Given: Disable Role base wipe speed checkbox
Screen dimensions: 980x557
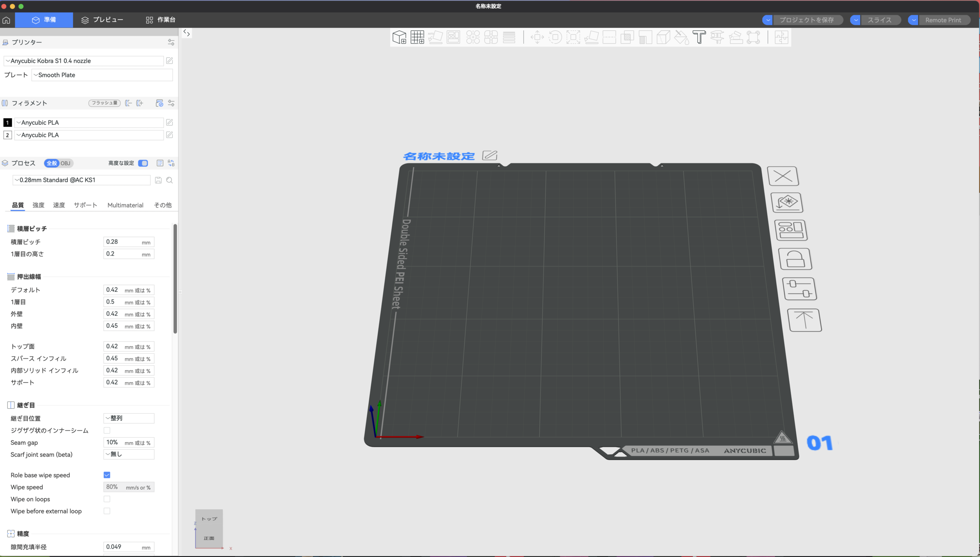Looking at the screenshot, I should [x=107, y=475].
